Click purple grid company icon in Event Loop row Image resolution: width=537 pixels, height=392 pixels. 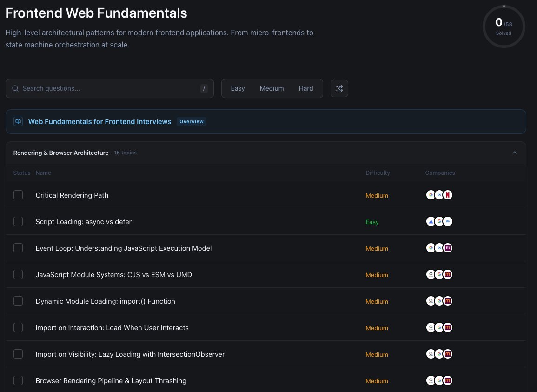tap(448, 248)
